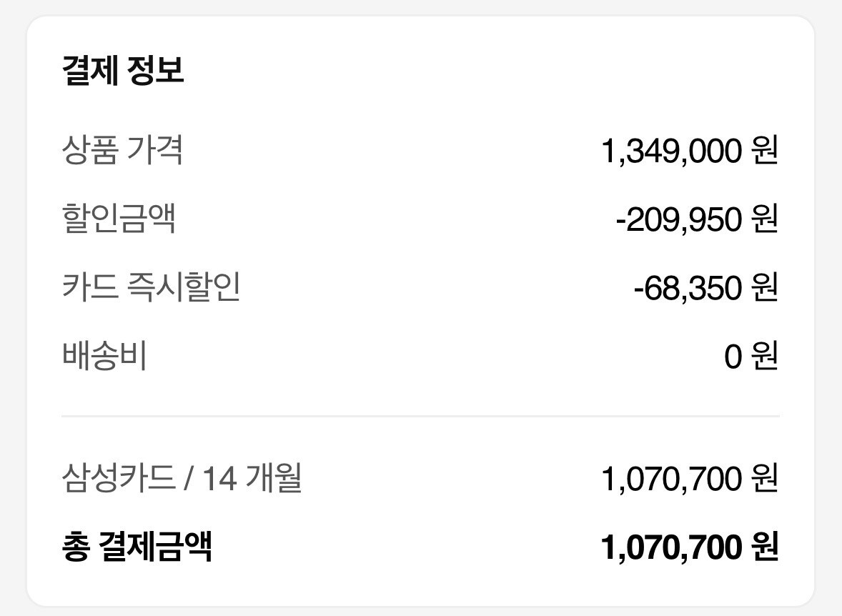The height and width of the screenshot is (616, 842).
Task: Select the 삼성카드 / 14 개월 payment method
Action: point(182,477)
